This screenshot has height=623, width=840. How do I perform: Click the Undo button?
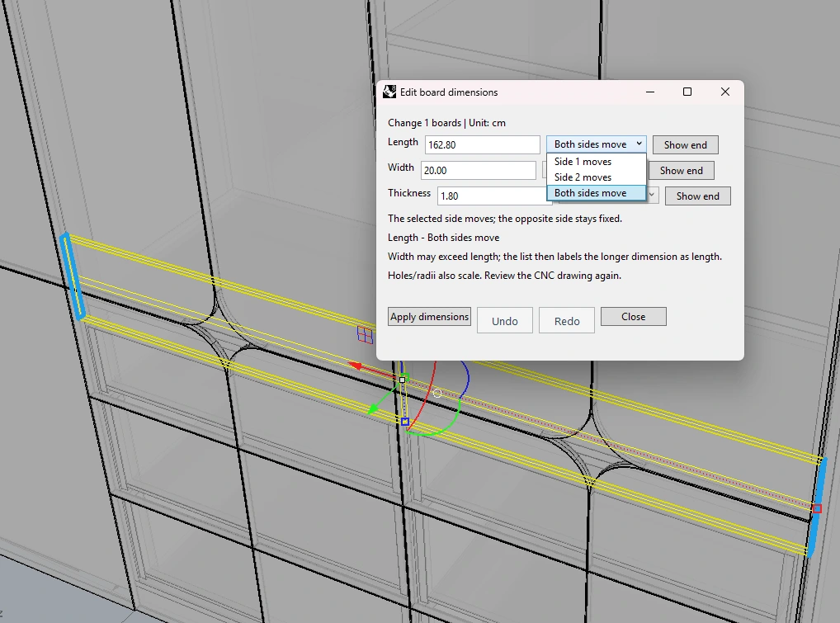505,321
